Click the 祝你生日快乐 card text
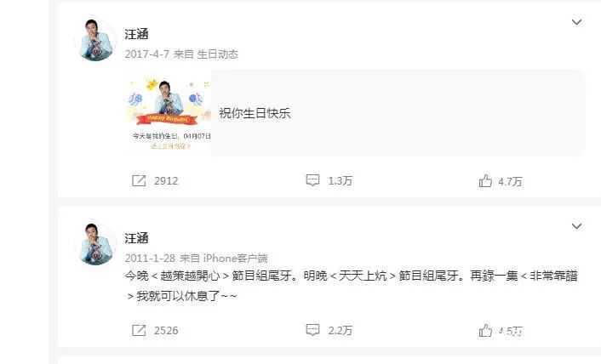This screenshot has height=364, width=601. [255, 113]
